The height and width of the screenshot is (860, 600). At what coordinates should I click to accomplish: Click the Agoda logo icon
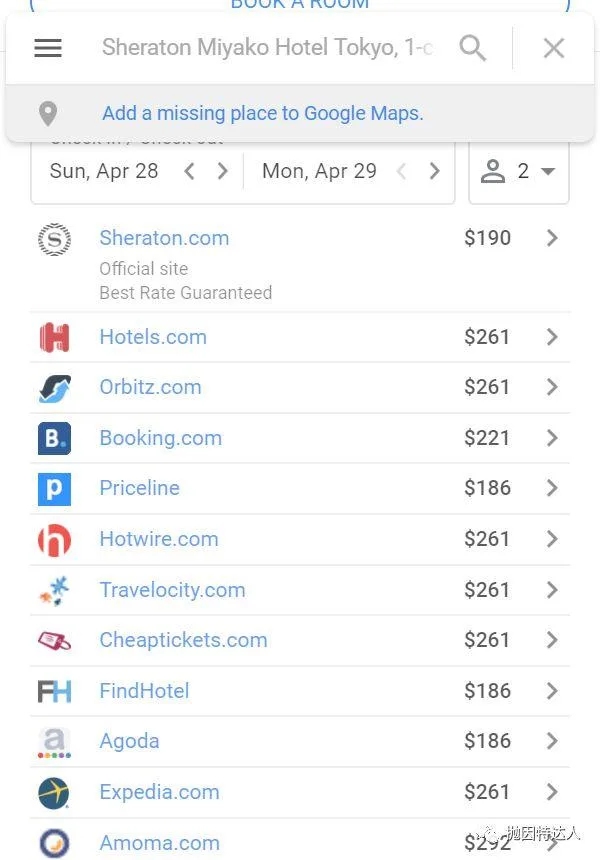tap(54, 742)
